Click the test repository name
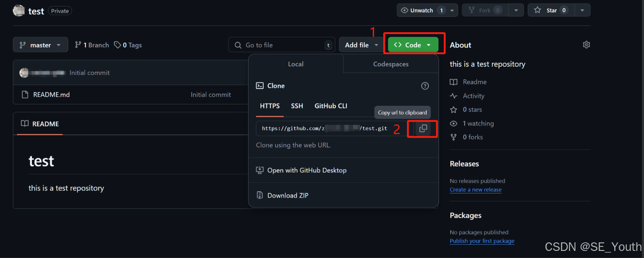The width and height of the screenshot is (644, 258). point(36,11)
